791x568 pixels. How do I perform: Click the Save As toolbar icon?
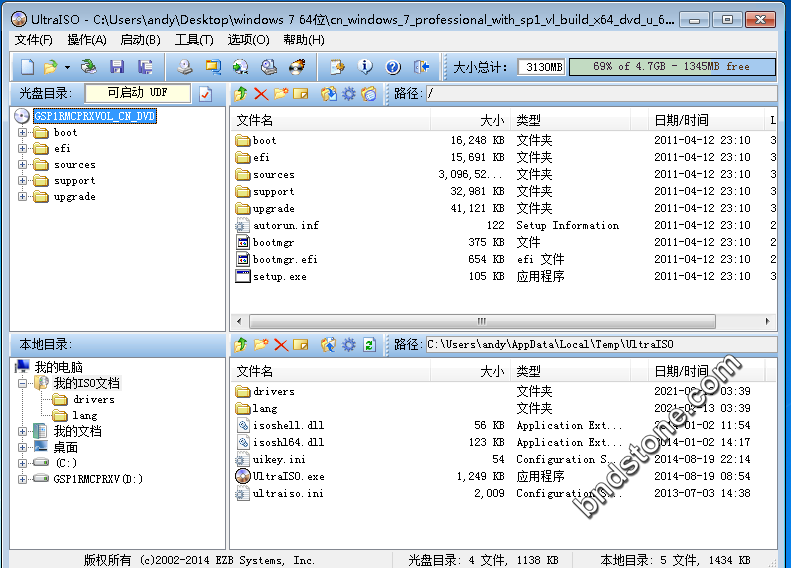[x=145, y=67]
